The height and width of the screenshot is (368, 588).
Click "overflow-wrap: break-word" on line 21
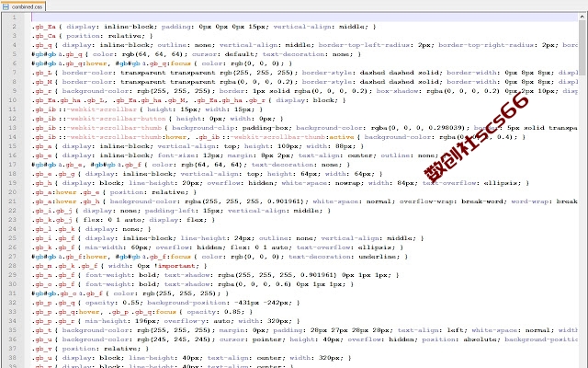click(x=451, y=201)
